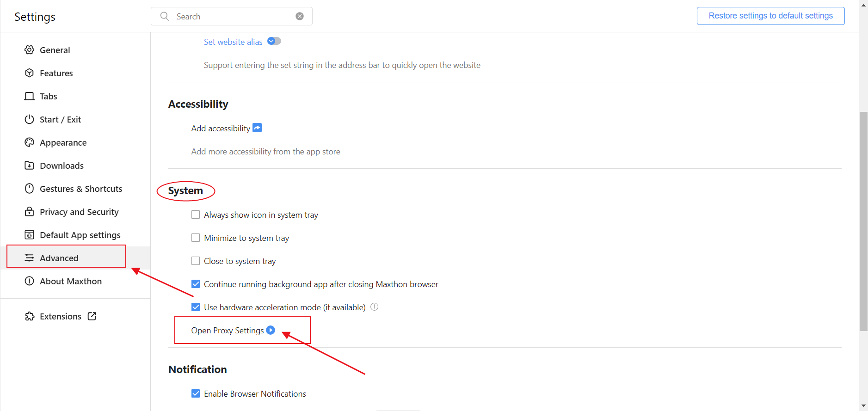This screenshot has width=868, height=411.
Task: Enable Always show icon in system tray
Action: tap(196, 215)
